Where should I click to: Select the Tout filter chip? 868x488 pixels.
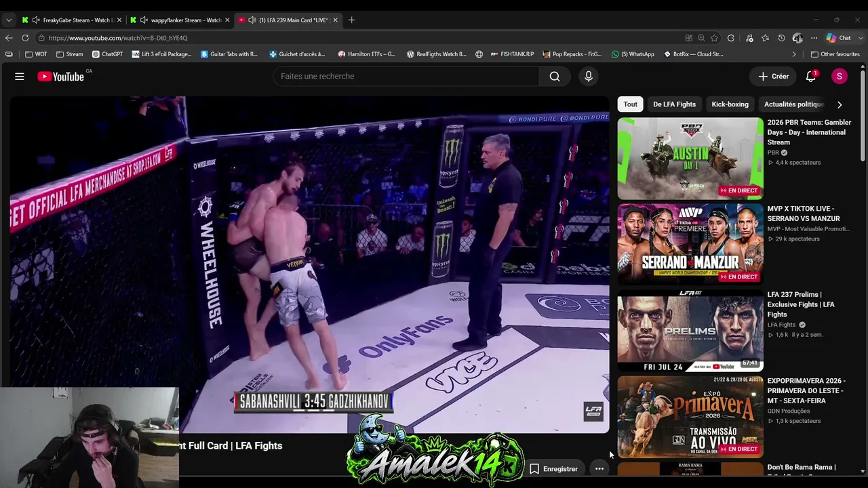[631, 104]
